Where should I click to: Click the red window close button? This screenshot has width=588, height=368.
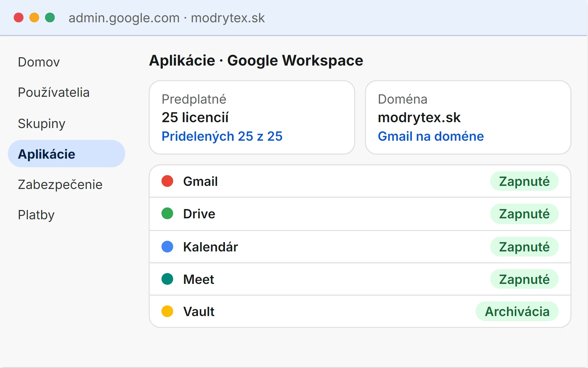click(19, 18)
